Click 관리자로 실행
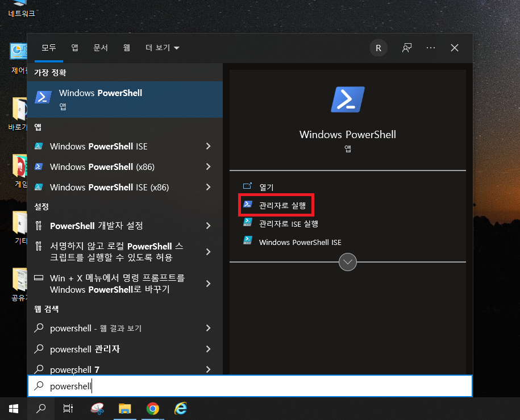The image size is (520, 420). (282, 206)
